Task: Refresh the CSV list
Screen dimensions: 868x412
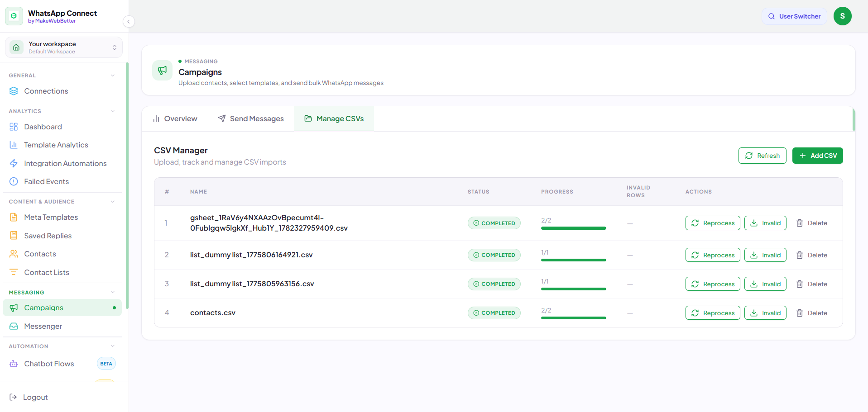Action: click(762, 156)
